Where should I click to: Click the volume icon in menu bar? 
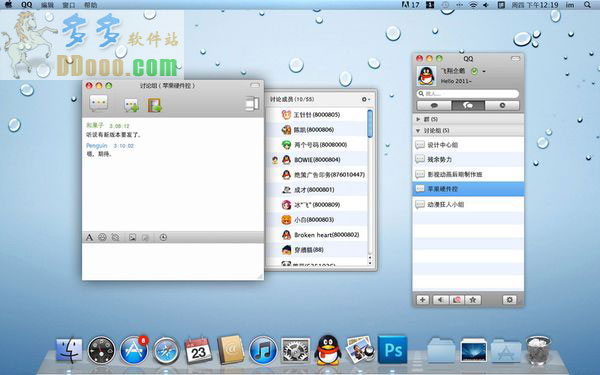tap(486, 5)
